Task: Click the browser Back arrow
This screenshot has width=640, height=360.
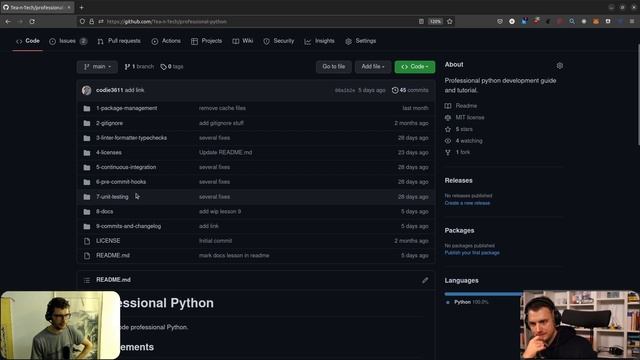Action: click(x=8, y=21)
